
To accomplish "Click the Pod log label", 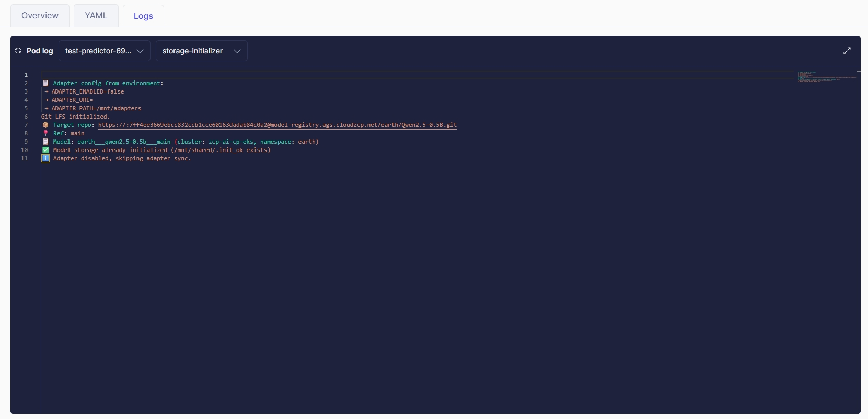I will (40, 51).
